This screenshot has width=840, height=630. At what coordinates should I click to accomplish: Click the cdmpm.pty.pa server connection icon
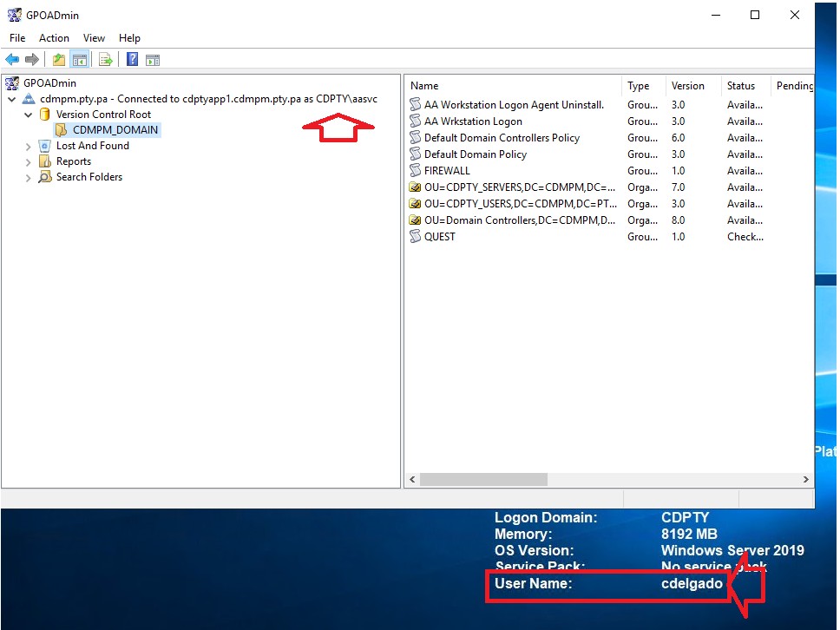click(x=29, y=99)
